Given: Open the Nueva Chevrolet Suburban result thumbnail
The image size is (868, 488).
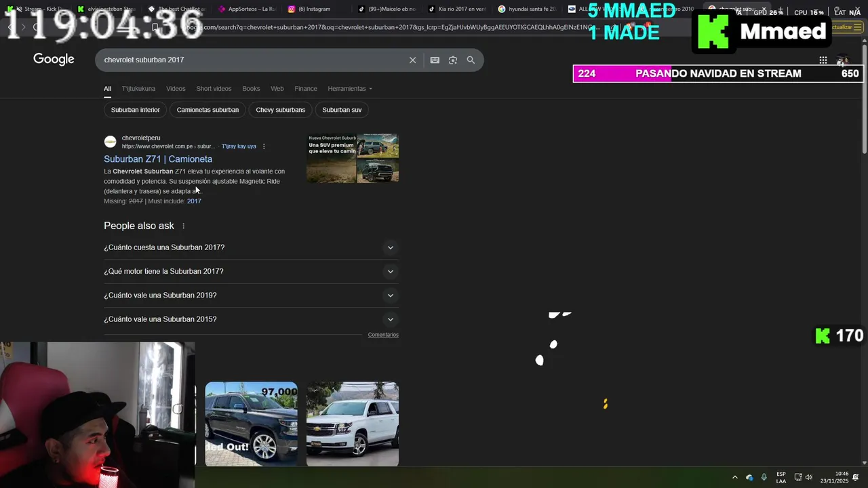Looking at the screenshot, I should point(353,159).
